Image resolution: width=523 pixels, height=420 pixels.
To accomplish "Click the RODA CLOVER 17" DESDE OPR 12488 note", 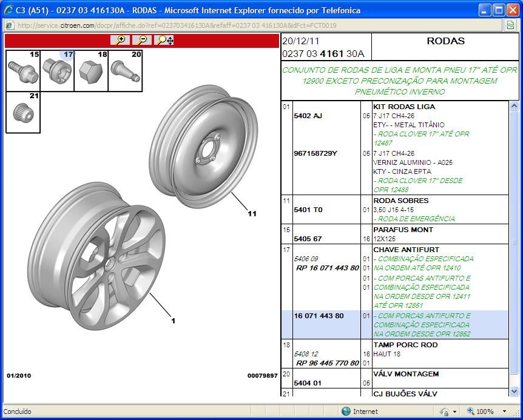I will tap(418, 185).
